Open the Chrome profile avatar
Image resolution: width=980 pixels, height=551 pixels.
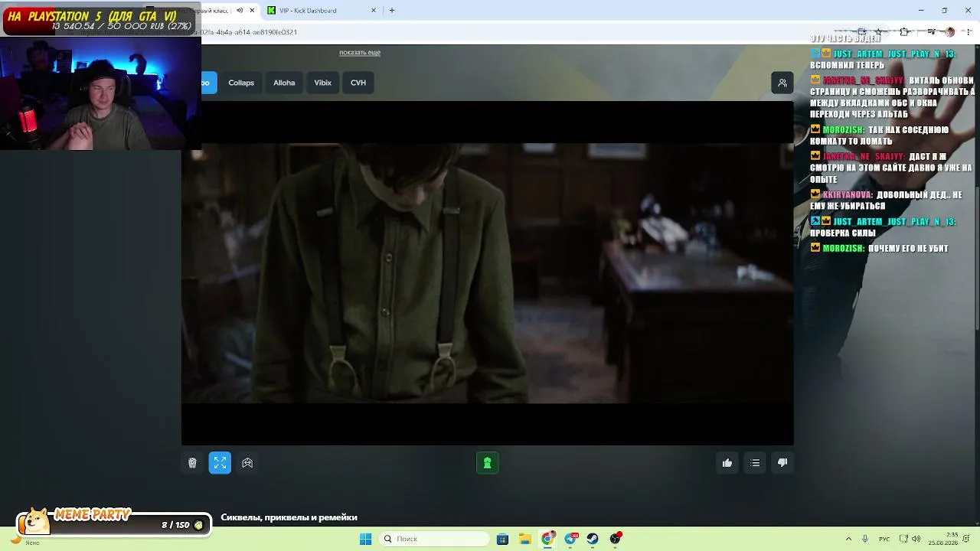[x=950, y=32]
